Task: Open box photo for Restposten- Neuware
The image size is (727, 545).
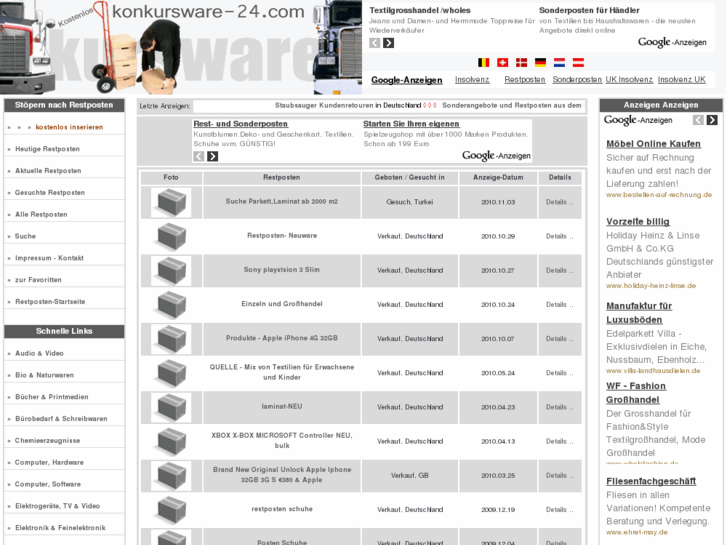Action: (171, 236)
